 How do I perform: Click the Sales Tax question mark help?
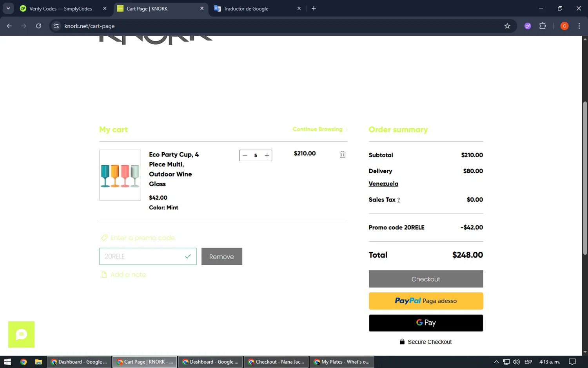point(399,200)
